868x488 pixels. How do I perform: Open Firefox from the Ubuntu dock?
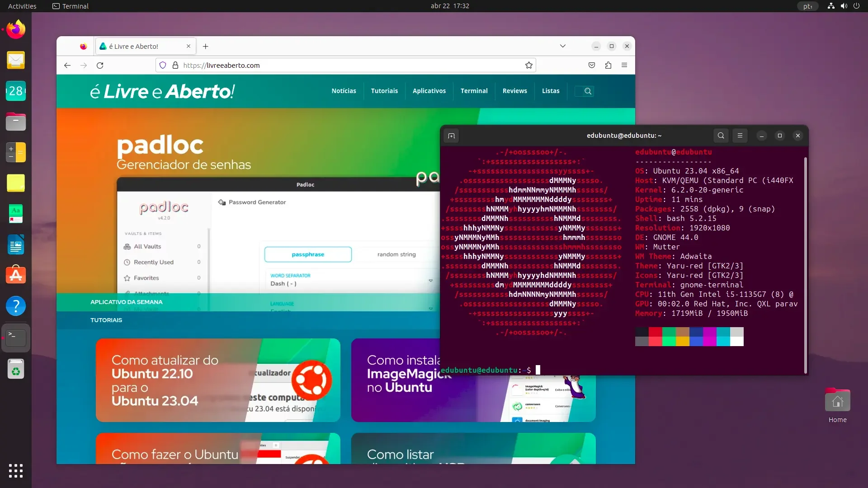click(x=16, y=29)
